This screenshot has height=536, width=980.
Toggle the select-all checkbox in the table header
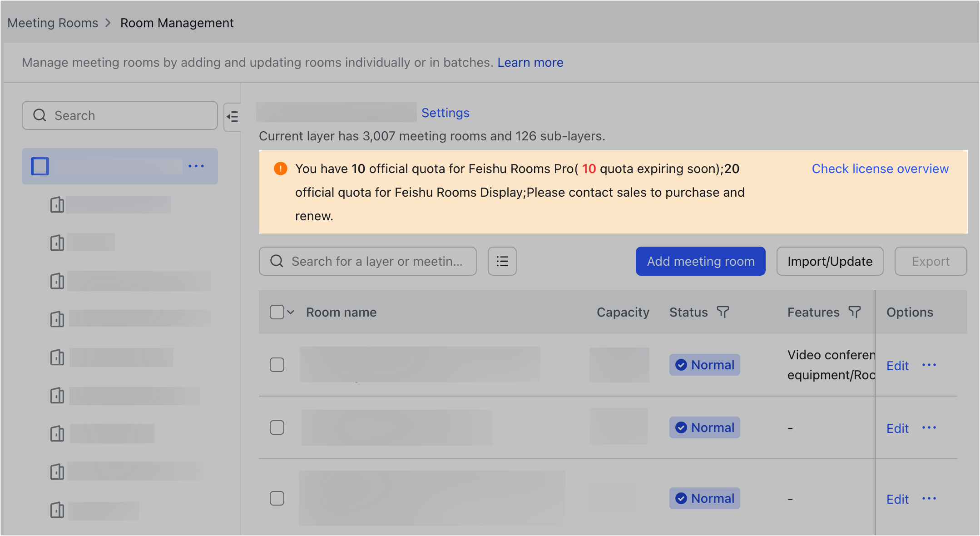(x=277, y=312)
